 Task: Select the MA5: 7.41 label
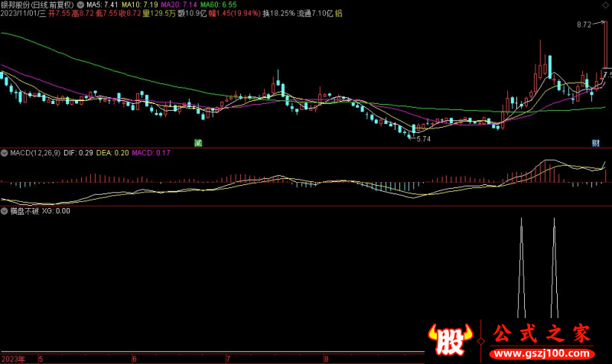103,5
